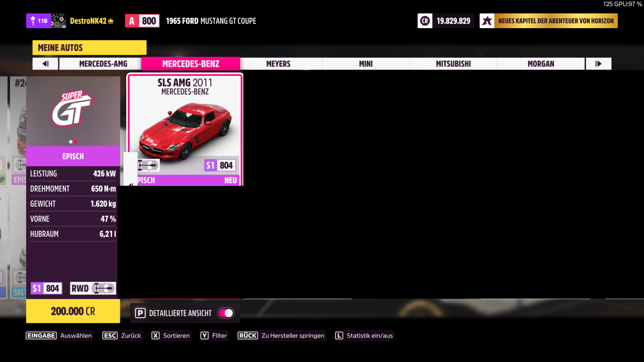
Task: Click S1 804 badge on SLS AMG card
Action: tap(220, 165)
